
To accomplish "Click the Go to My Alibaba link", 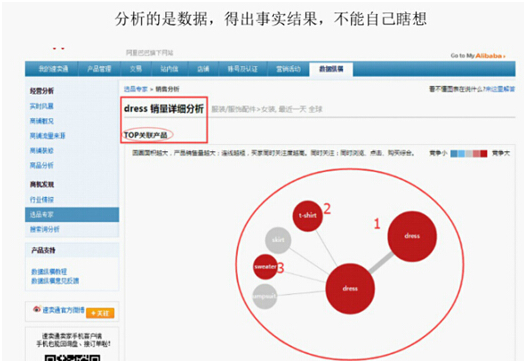I will click(478, 56).
